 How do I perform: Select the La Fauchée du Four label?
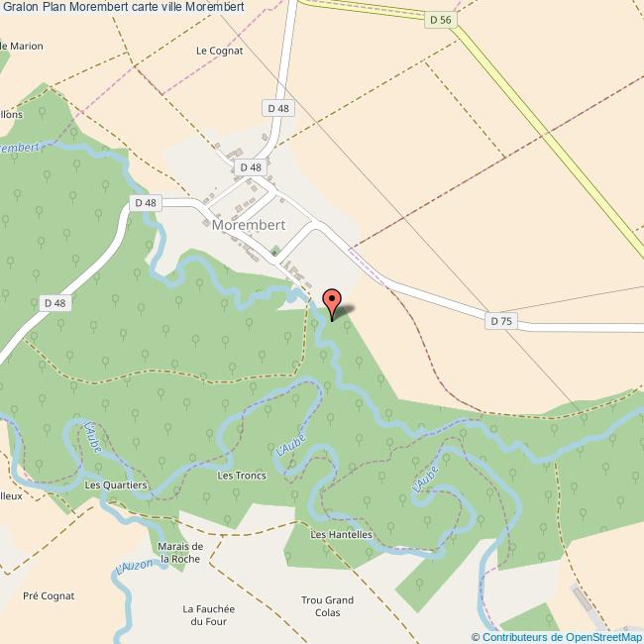(x=208, y=615)
